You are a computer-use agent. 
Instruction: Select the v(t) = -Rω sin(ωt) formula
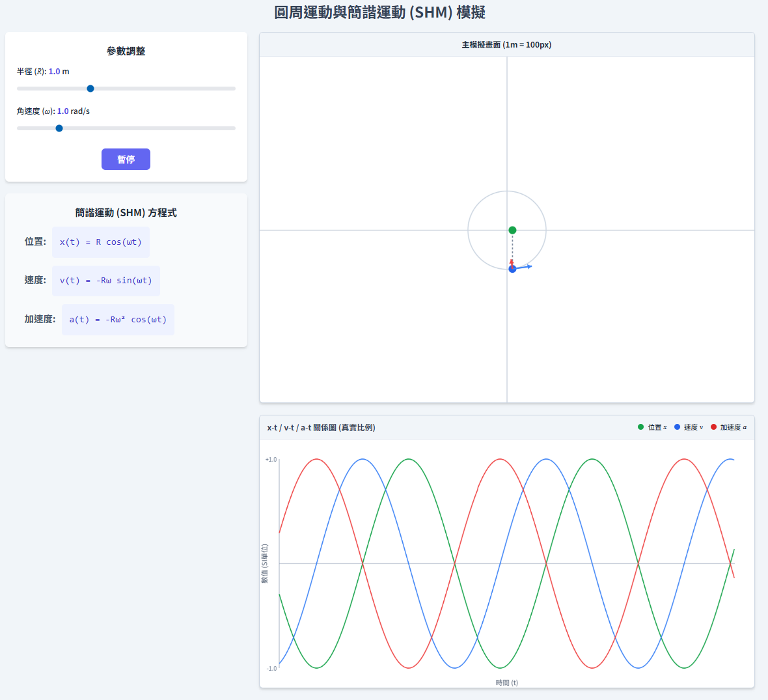click(x=106, y=281)
